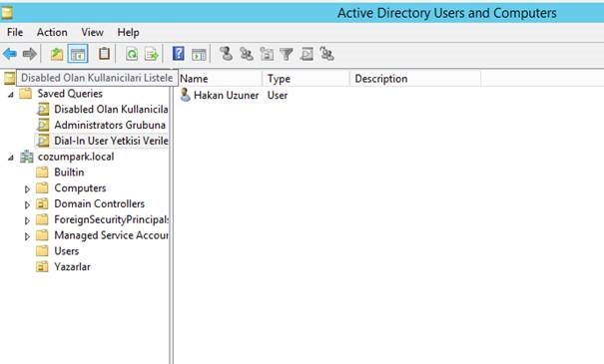Collapse the cozumpark.local domain node
The width and height of the screenshot is (604, 364).
[11, 158]
